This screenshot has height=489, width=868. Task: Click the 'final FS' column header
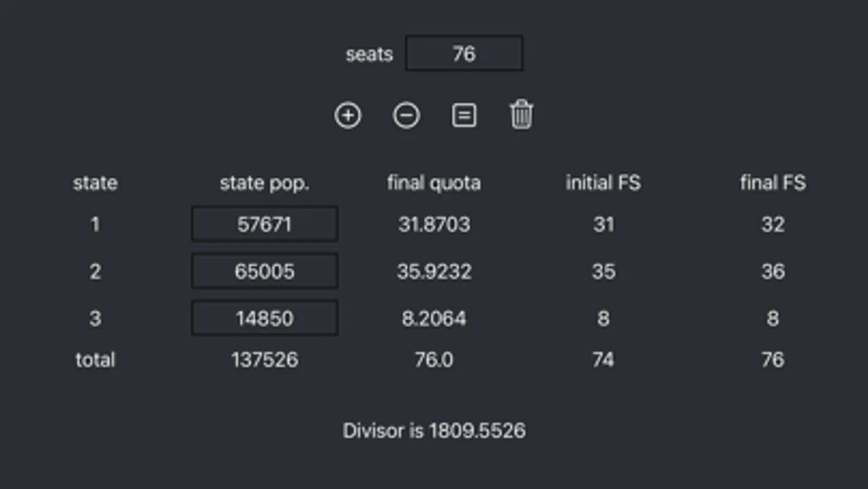coord(772,183)
